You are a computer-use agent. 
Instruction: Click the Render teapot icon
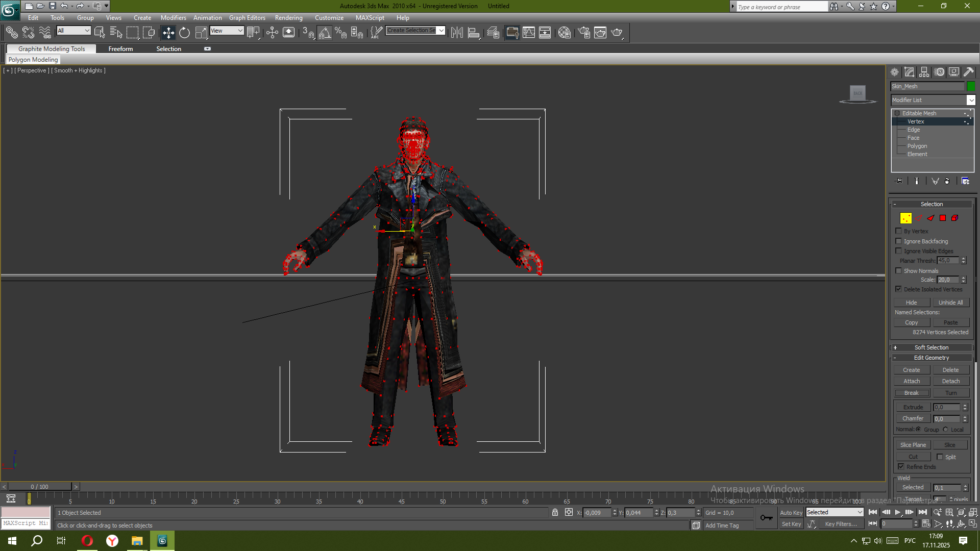click(617, 33)
